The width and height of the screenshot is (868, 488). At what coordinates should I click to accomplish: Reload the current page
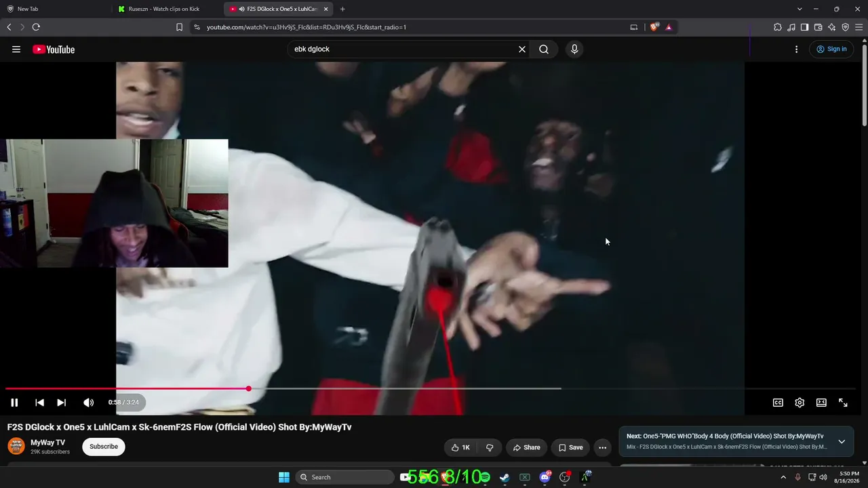coord(36,27)
